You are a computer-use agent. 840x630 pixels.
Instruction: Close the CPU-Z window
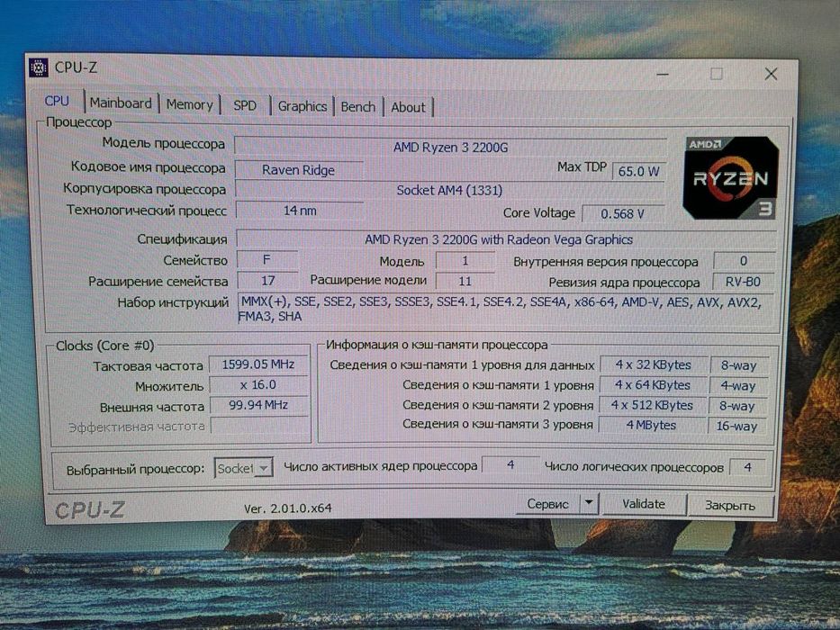(x=771, y=74)
